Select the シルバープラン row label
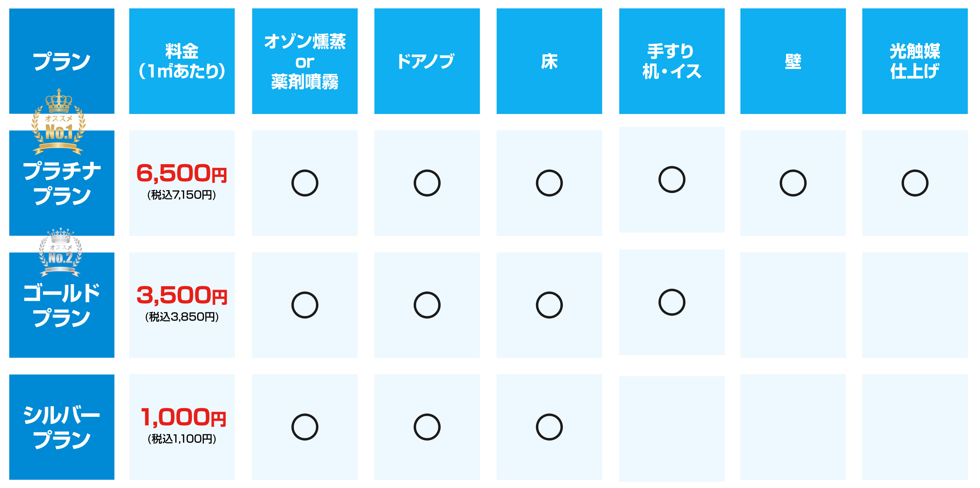The width and height of the screenshot is (980, 488). (62, 427)
